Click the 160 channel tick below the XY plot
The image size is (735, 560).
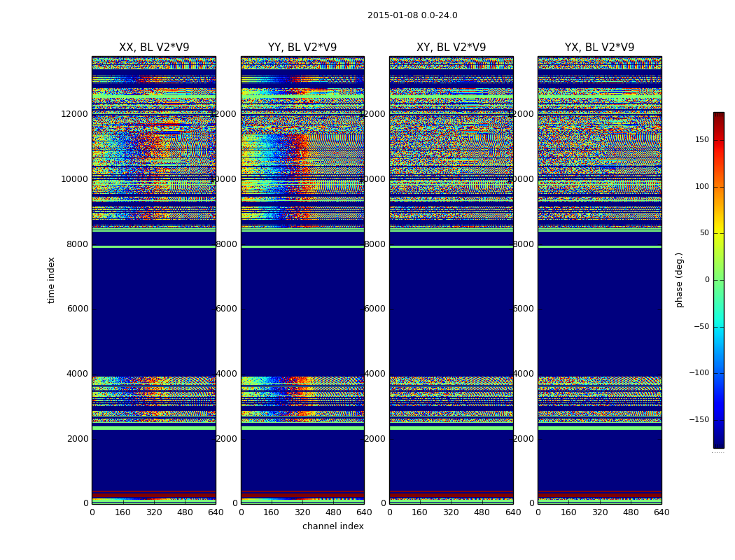click(420, 512)
